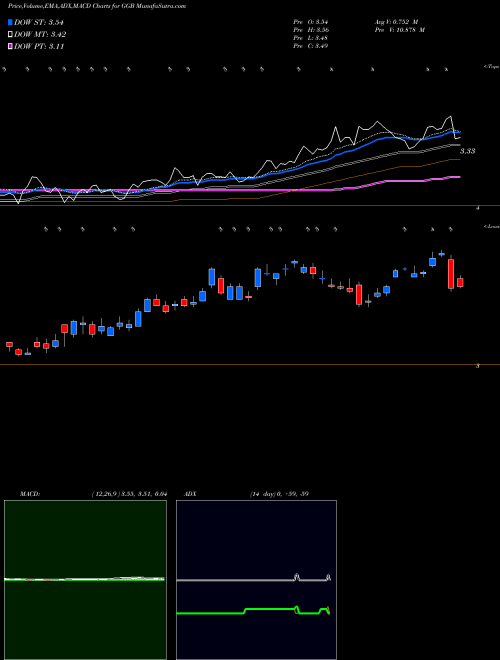
Task: Click the chart title mentioning MunafaSutra.com
Action: click(97, 6)
